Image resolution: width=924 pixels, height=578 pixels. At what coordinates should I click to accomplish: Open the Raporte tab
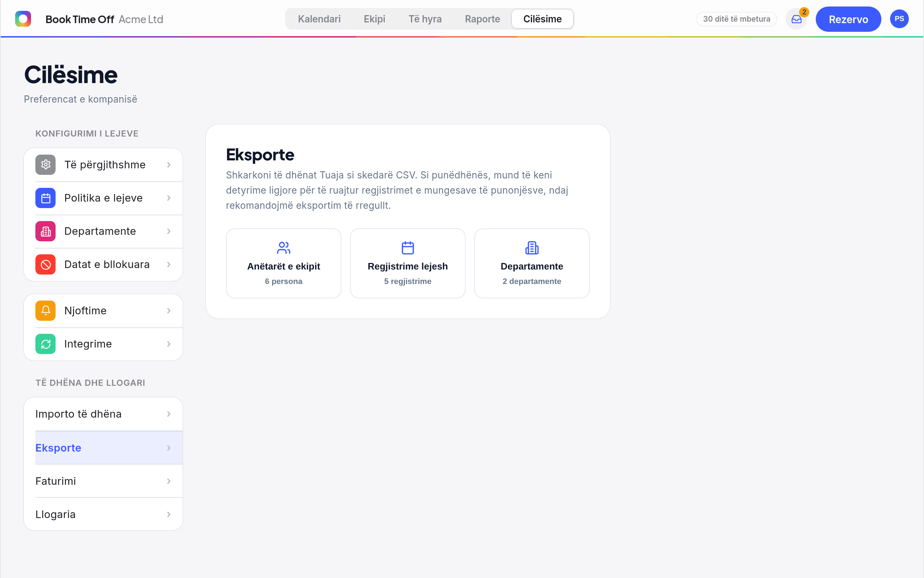coord(482,19)
